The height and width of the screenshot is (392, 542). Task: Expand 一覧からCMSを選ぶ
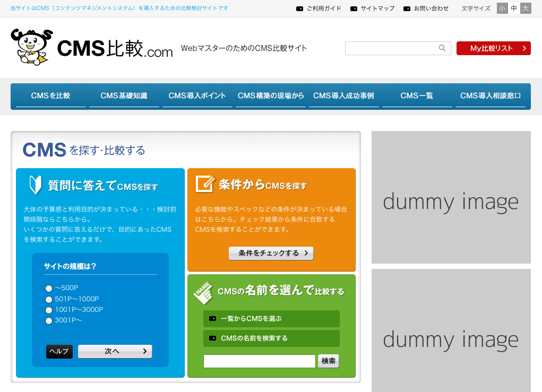coord(271,319)
